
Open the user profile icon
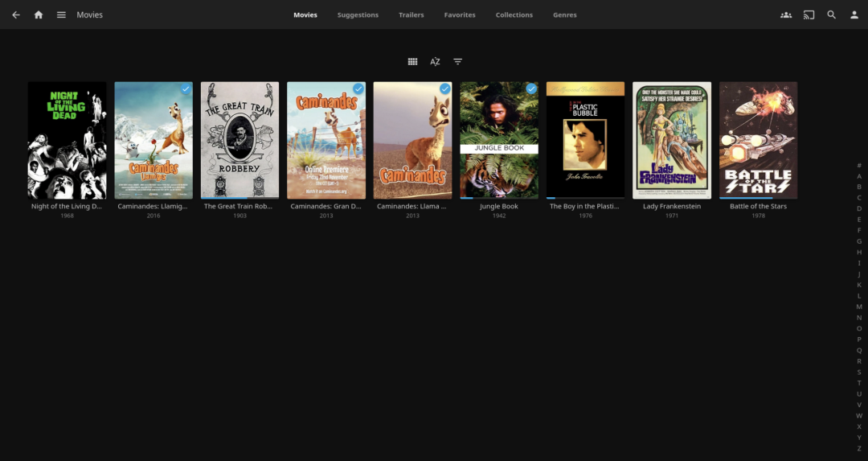[854, 15]
